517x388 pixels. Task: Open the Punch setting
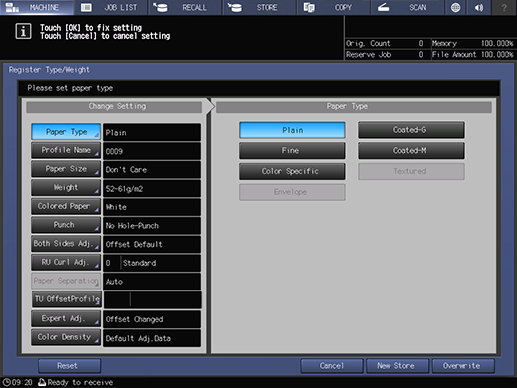point(66,225)
